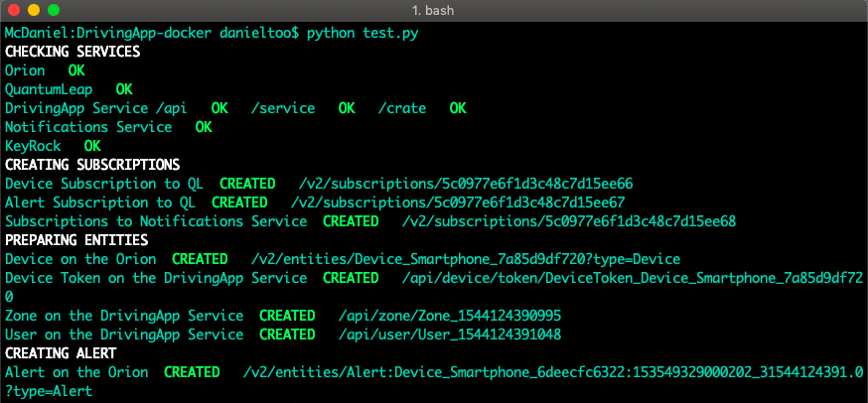Click the "Alert Subscription to QL" label
Image resolution: width=868 pixels, height=403 pixels.
(x=100, y=202)
